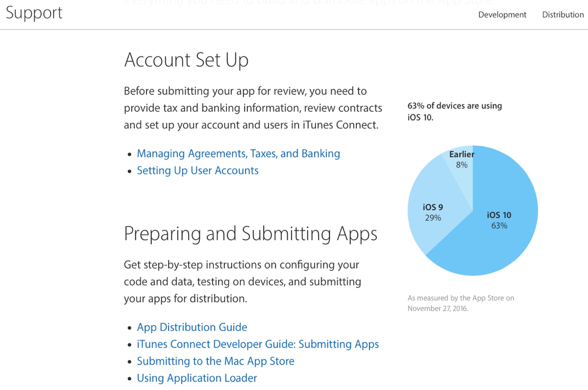Open Managing Agreements, Taxes, and Banking link
Screen dimensions: 588x390
click(238, 154)
